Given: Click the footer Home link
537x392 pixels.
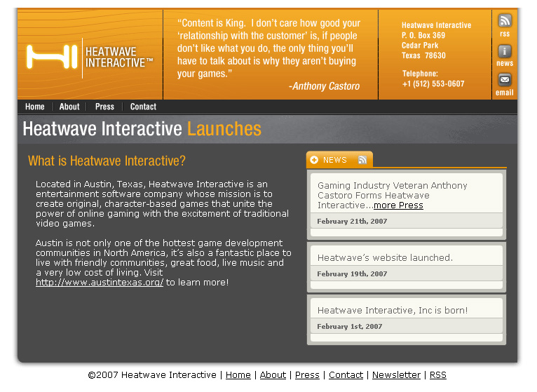Looking at the screenshot, I should click(x=238, y=375).
